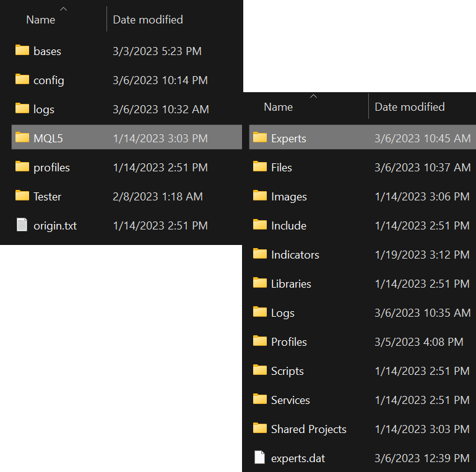Click experts.dat date 3/6/2023 12:39 PM
The width and height of the screenshot is (476, 472).
[x=422, y=458]
